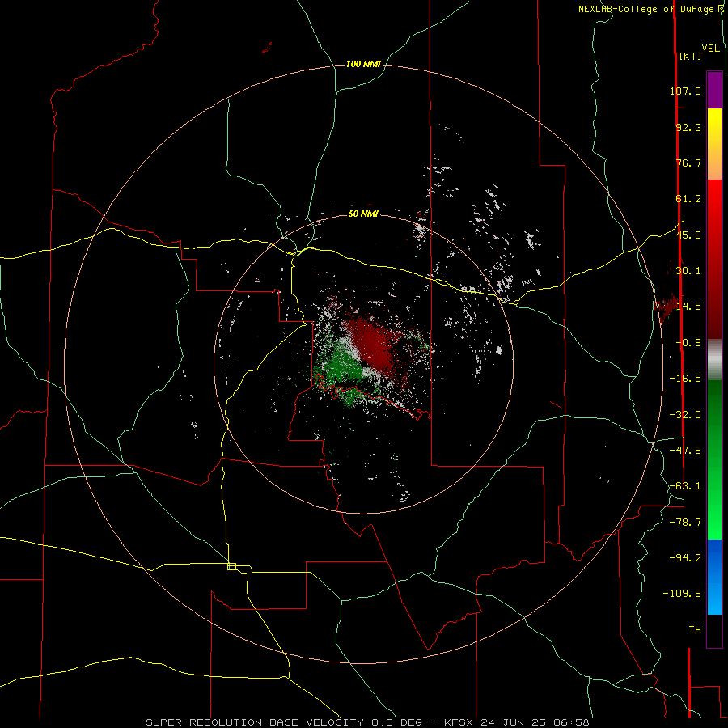Click the TH legend label
This screenshot has height=728, width=728.
click(x=695, y=630)
